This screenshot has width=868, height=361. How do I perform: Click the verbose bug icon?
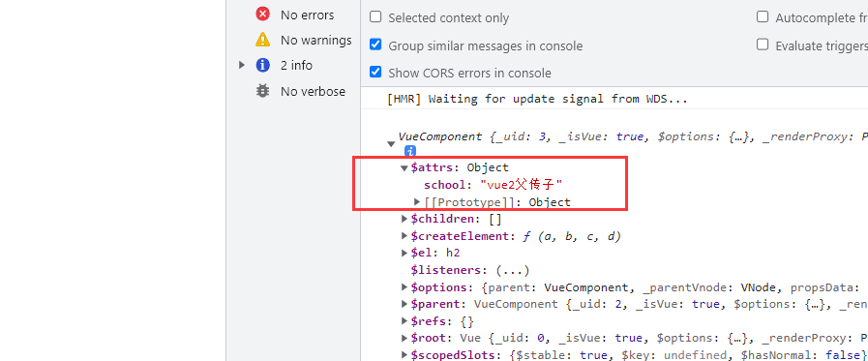[x=262, y=91]
